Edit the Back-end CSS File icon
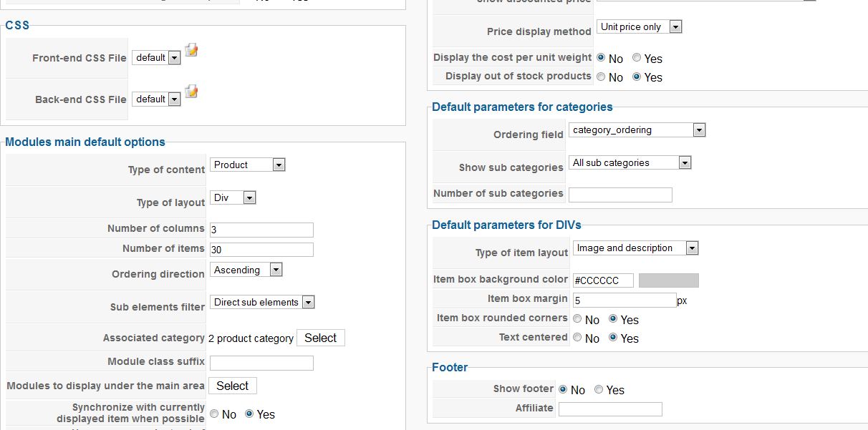Image resolution: width=868 pixels, height=430 pixels. [191, 92]
